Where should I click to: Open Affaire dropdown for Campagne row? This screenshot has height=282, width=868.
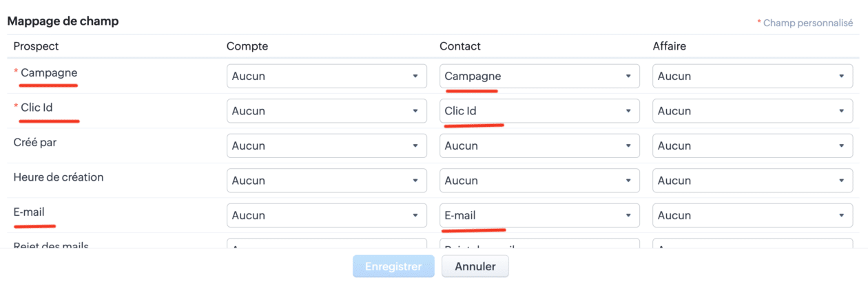(x=752, y=77)
